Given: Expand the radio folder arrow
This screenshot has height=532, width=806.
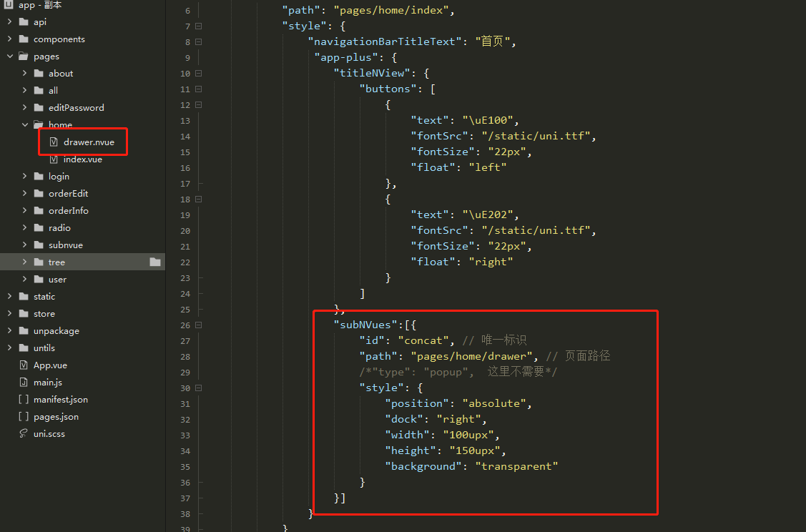Looking at the screenshot, I should tap(24, 227).
